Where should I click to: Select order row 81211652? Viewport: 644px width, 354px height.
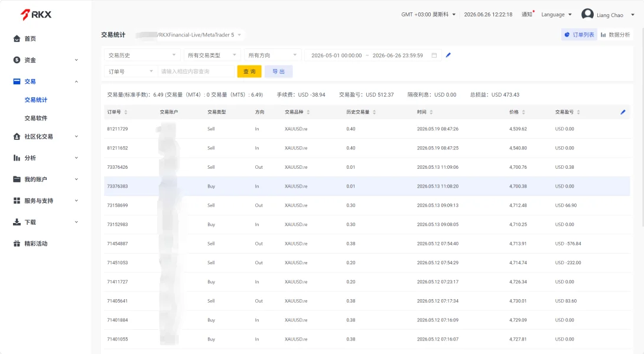point(367,148)
